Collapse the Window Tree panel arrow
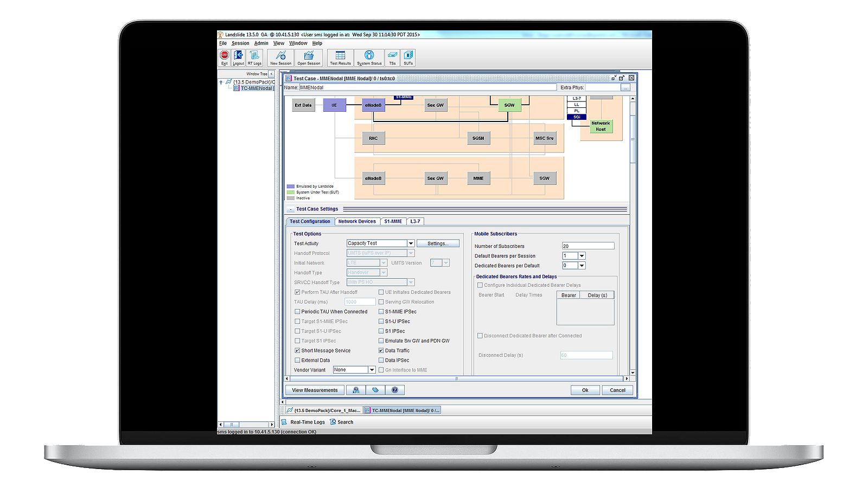 (x=272, y=74)
